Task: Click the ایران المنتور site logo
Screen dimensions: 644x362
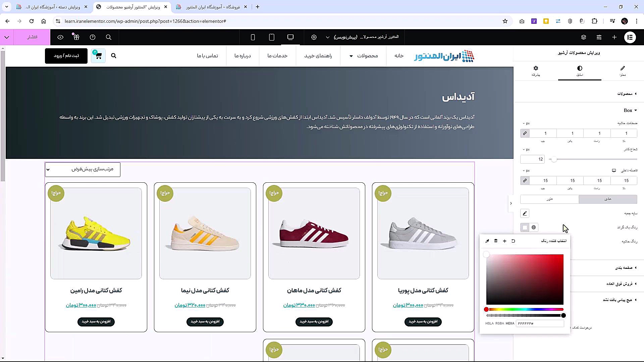Action: tap(444, 56)
